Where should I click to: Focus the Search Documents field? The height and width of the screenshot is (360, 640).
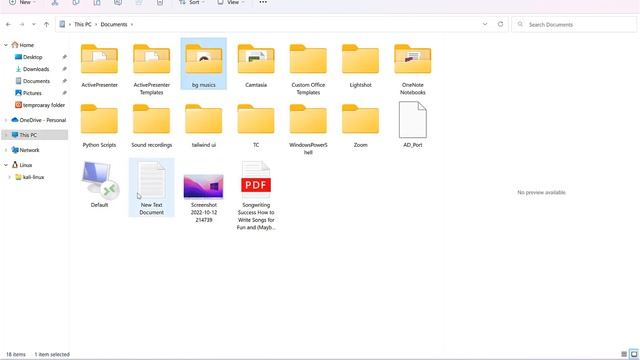pos(574,24)
